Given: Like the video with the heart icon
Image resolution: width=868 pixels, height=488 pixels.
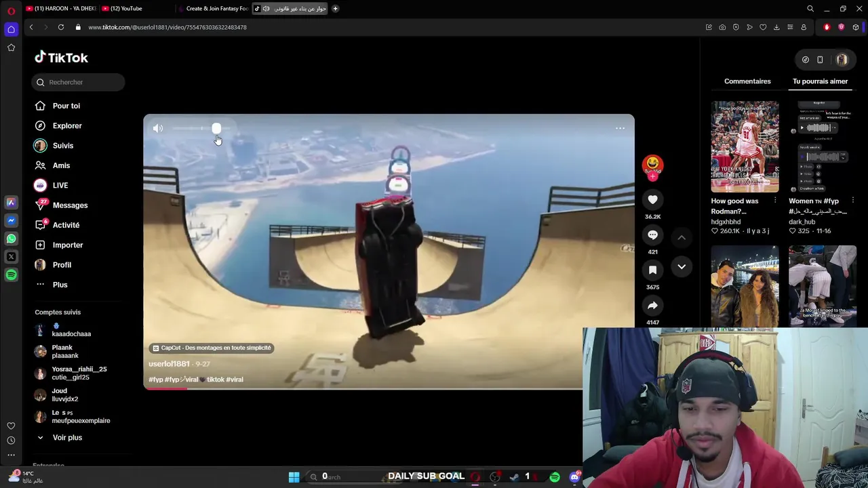Looking at the screenshot, I should point(652,199).
